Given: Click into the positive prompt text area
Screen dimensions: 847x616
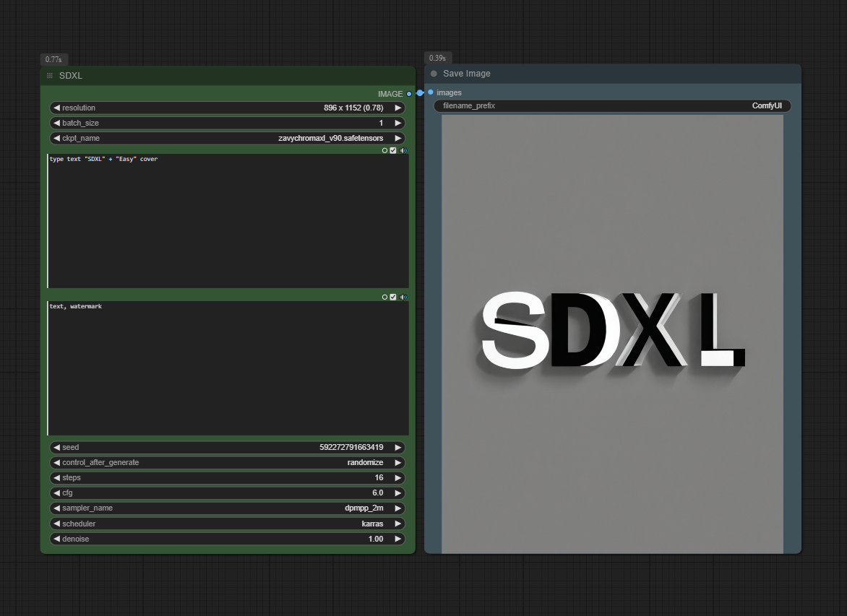Looking at the screenshot, I should (228, 221).
